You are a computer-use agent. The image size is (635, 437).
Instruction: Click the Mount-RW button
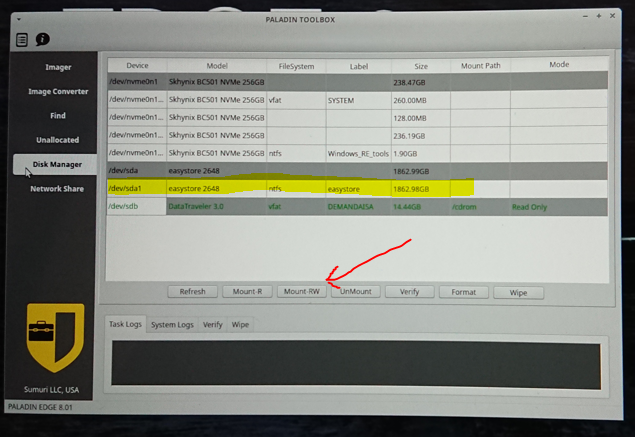point(302,292)
